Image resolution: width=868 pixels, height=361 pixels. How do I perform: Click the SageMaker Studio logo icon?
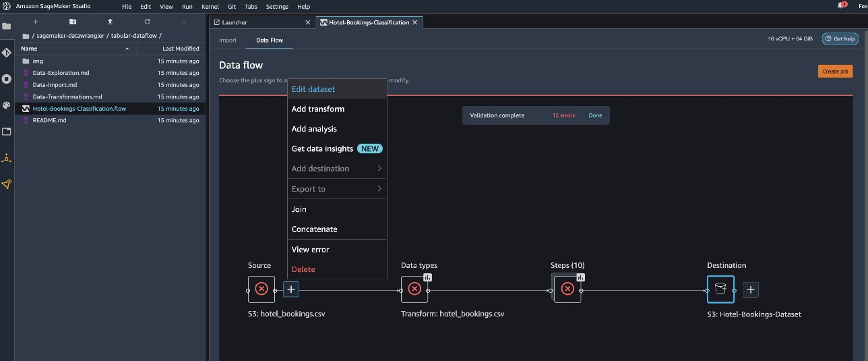(x=5, y=6)
